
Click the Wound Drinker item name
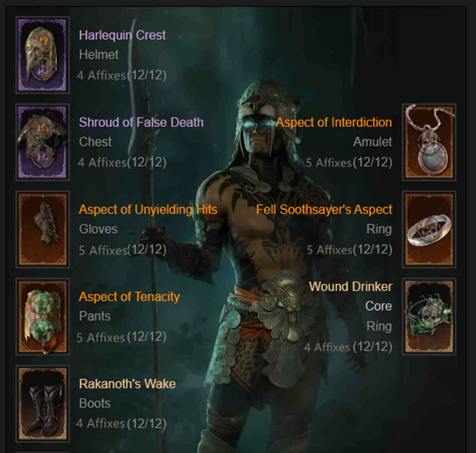click(351, 286)
